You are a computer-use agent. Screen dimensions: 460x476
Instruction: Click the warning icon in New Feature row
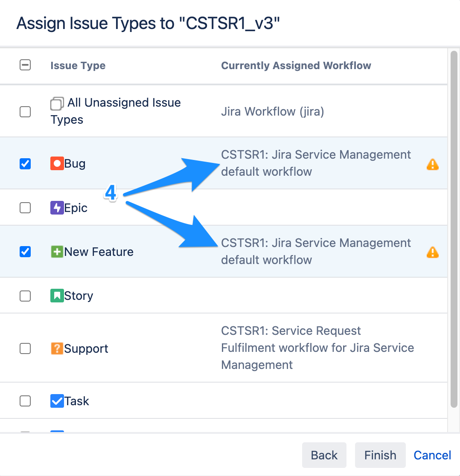click(433, 252)
